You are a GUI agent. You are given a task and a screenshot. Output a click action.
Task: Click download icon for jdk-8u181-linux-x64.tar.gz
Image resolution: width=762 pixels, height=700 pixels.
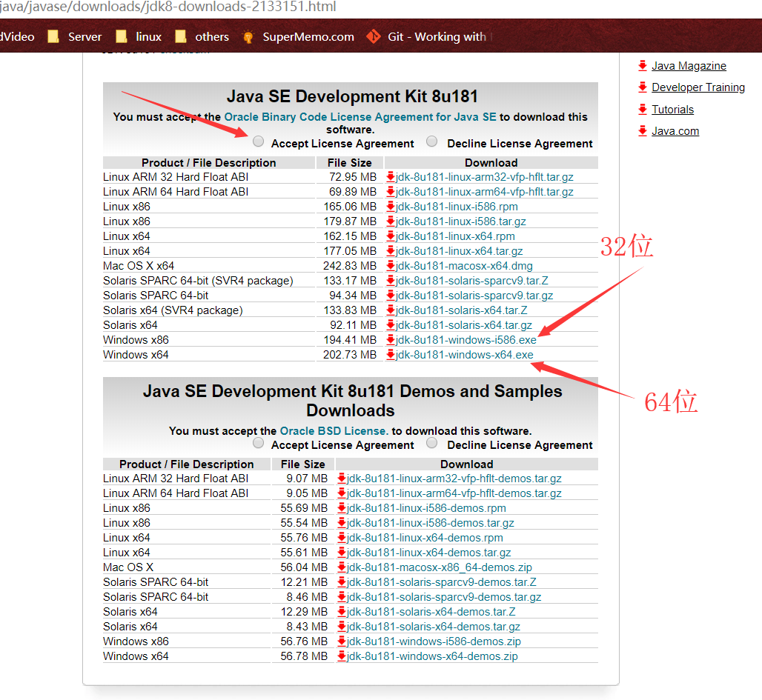point(390,251)
